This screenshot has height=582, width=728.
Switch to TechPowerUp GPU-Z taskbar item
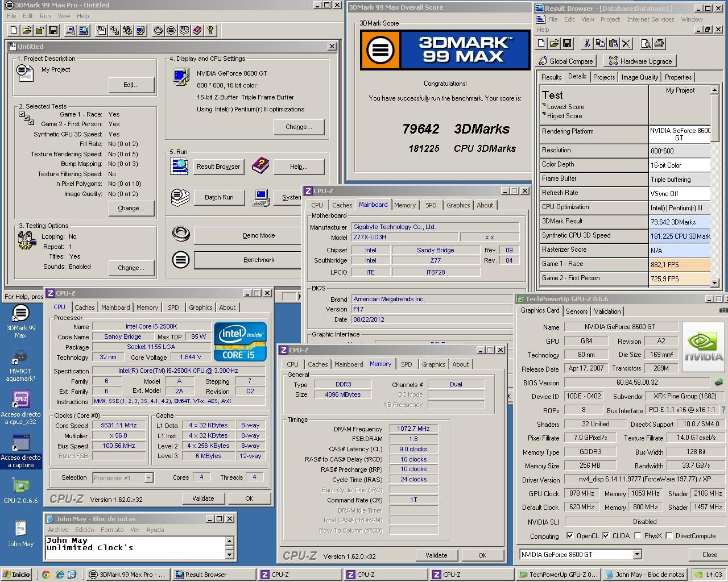557,575
